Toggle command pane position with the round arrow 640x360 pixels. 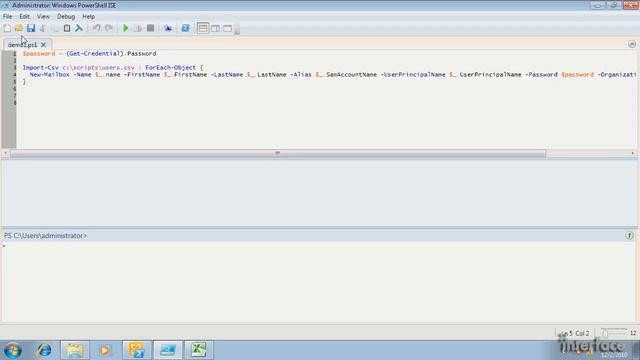[629, 236]
